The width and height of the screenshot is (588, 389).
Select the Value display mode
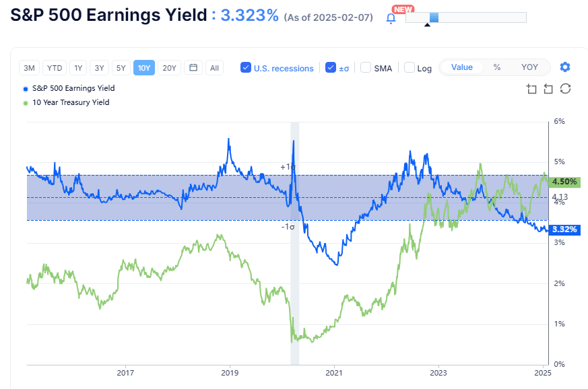(462, 67)
